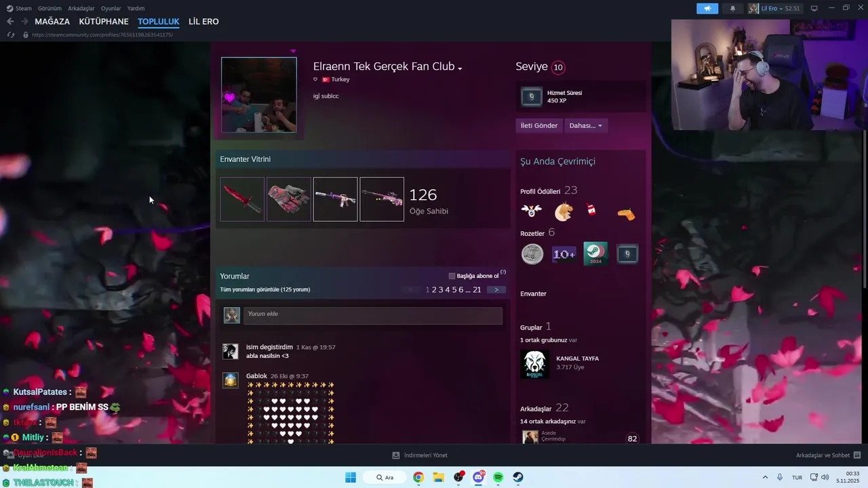Open commenter isim degistirdim's profile

pos(269,347)
